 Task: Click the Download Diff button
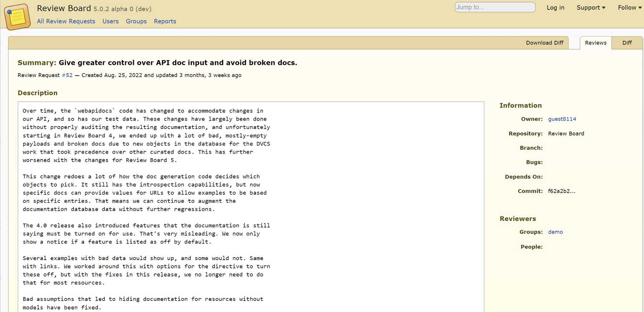click(544, 43)
